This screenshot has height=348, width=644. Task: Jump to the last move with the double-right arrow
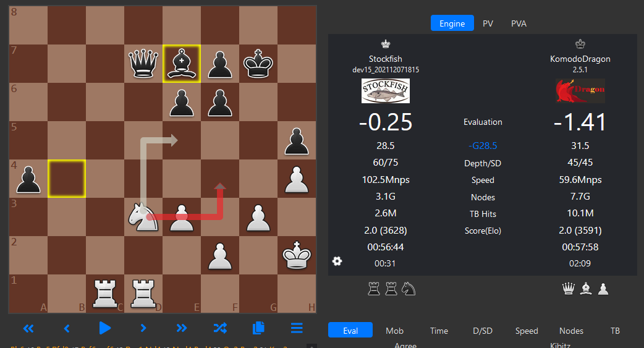tap(182, 328)
